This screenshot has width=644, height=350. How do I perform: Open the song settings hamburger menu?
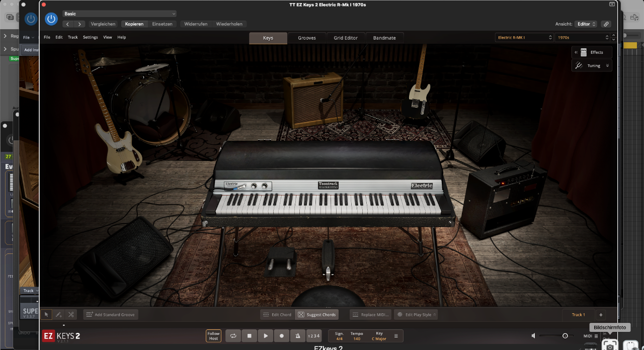[x=396, y=336]
